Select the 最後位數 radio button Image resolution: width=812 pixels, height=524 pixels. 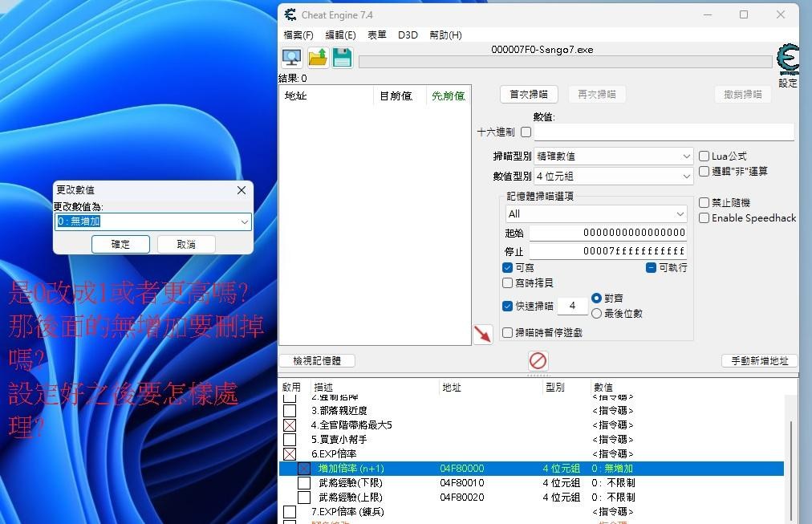coord(597,313)
